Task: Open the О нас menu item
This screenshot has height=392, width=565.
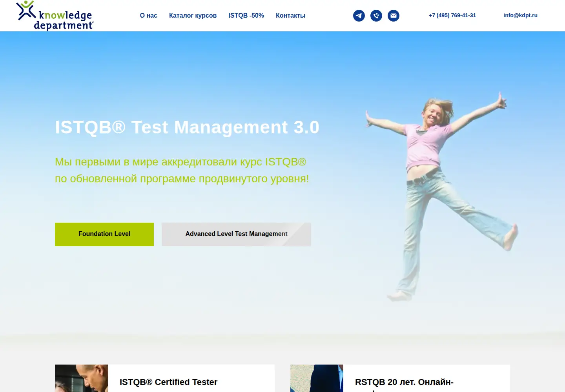Action: tap(148, 16)
